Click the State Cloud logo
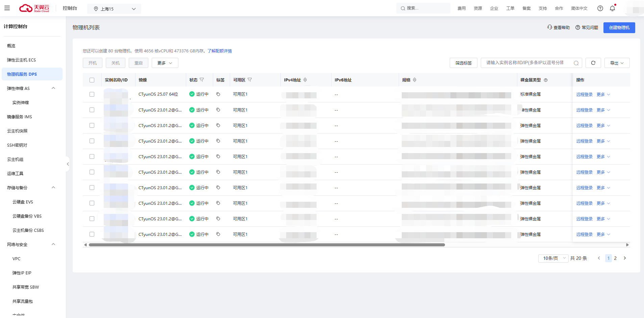Screen dimensions: 644x318 click(34, 8)
